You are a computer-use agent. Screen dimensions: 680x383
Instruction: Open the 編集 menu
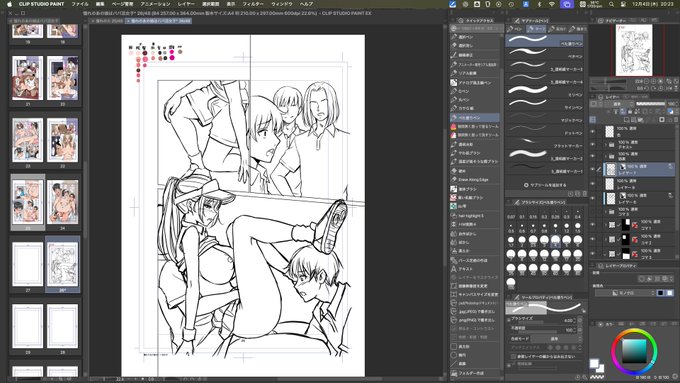coord(100,4)
